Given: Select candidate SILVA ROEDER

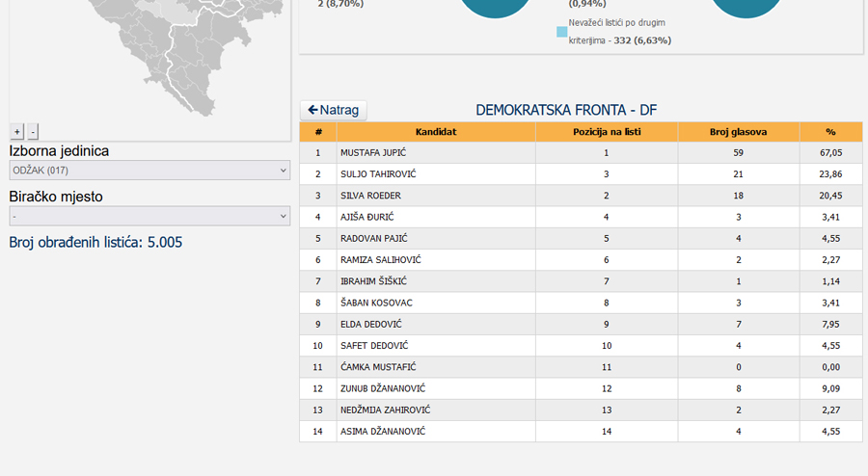Looking at the screenshot, I should [x=370, y=196].
